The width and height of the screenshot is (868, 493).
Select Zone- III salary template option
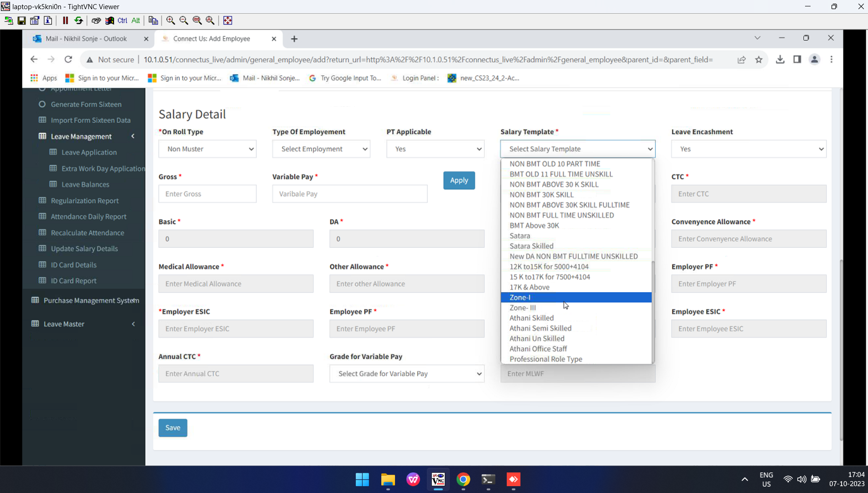point(576,308)
